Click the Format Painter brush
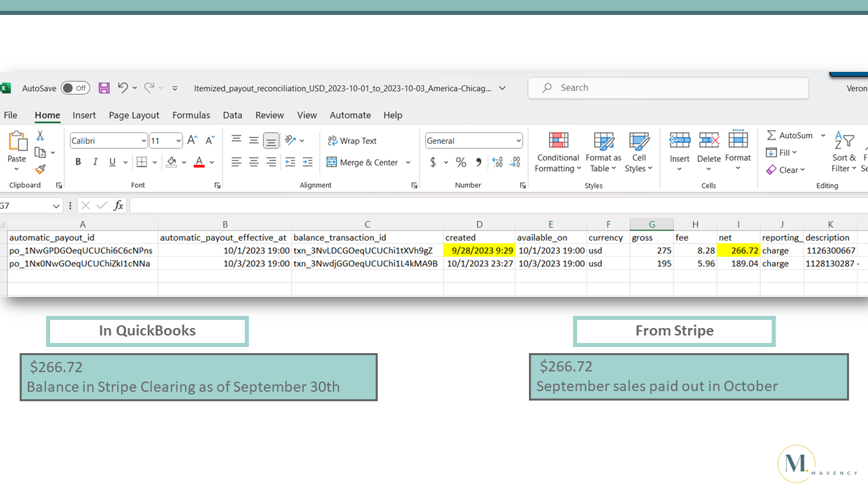Screen dimensions: 868x488 [40, 169]
